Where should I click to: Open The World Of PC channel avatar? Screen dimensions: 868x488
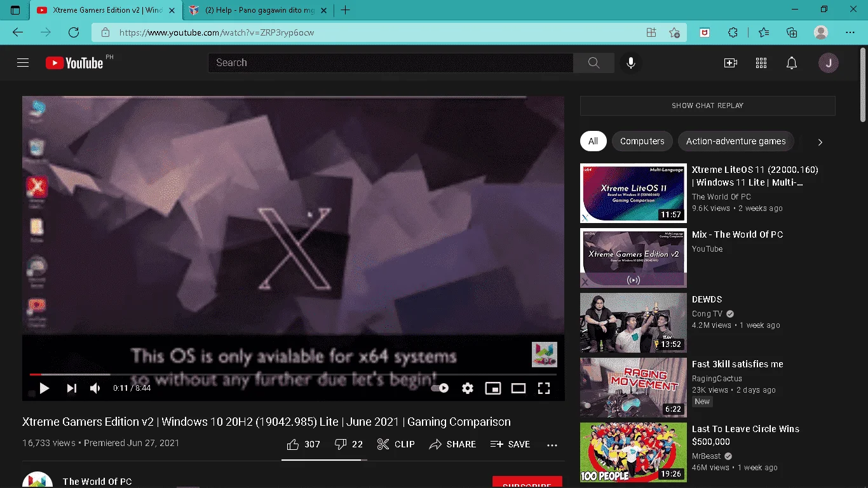pyautogui.click(x=37, y=480)
